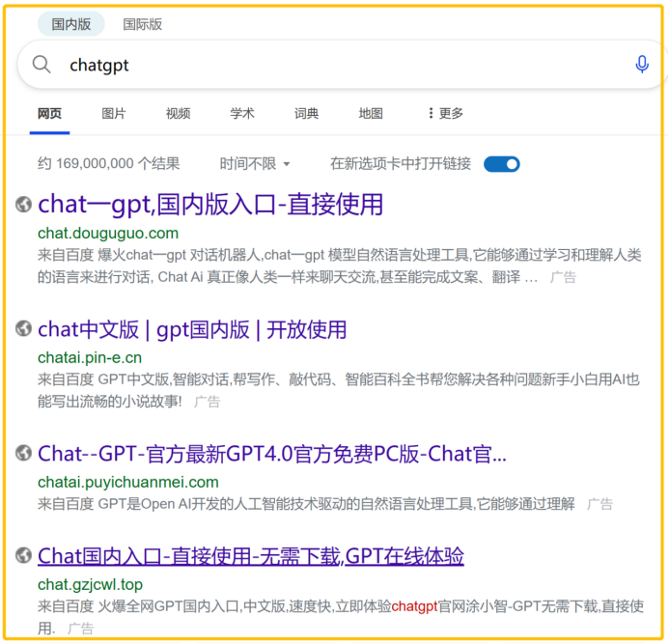Expand the 时间不限 time filter dropdown

[x=255, y=164]
